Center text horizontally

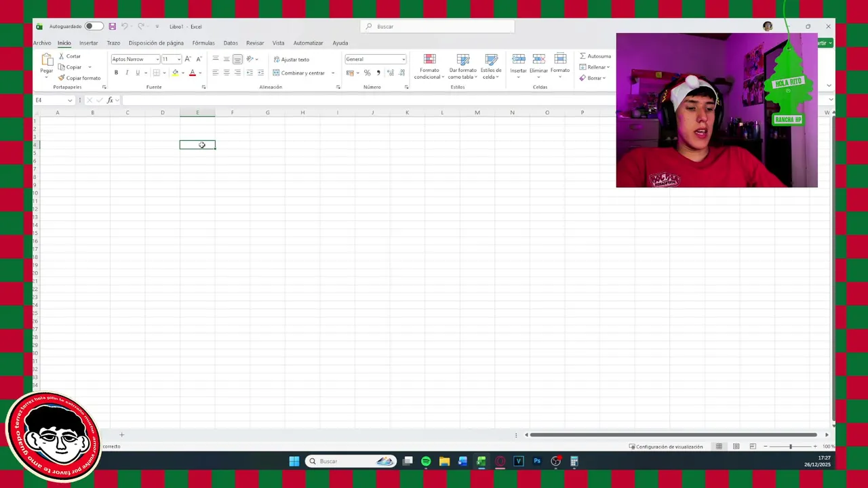tap(226, 73)
